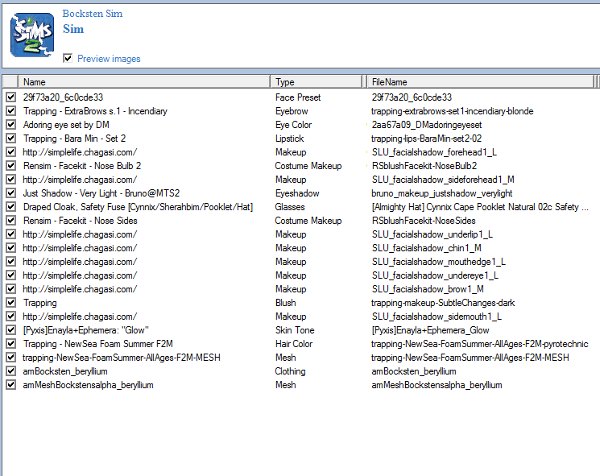This screenshot has width=600, height=476.
Task: Select file bruno_makeup_justshadow_verylight
Action: [442, 194]
